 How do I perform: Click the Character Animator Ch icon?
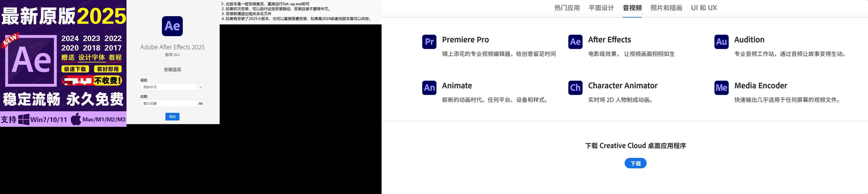point(575,88)
